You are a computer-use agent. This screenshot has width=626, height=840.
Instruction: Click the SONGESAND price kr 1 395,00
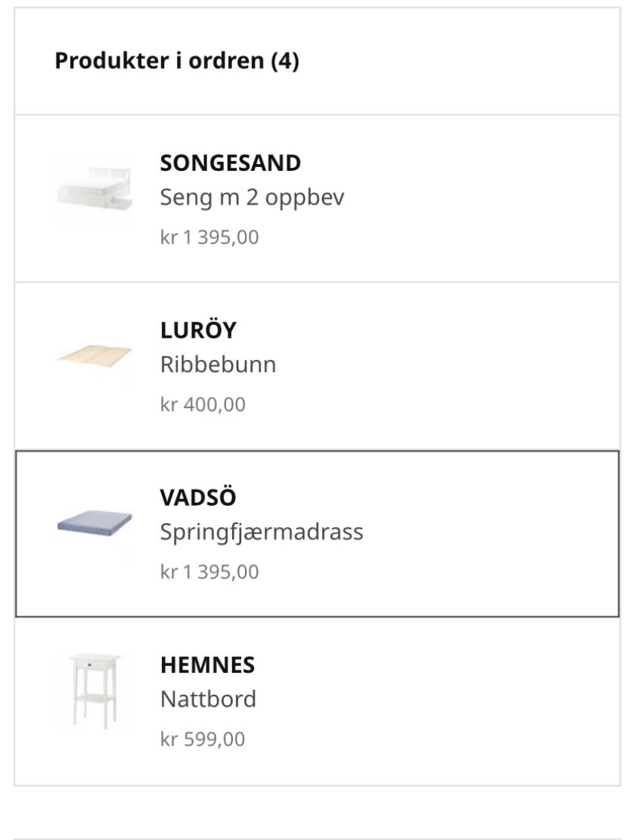click(209, 237)
